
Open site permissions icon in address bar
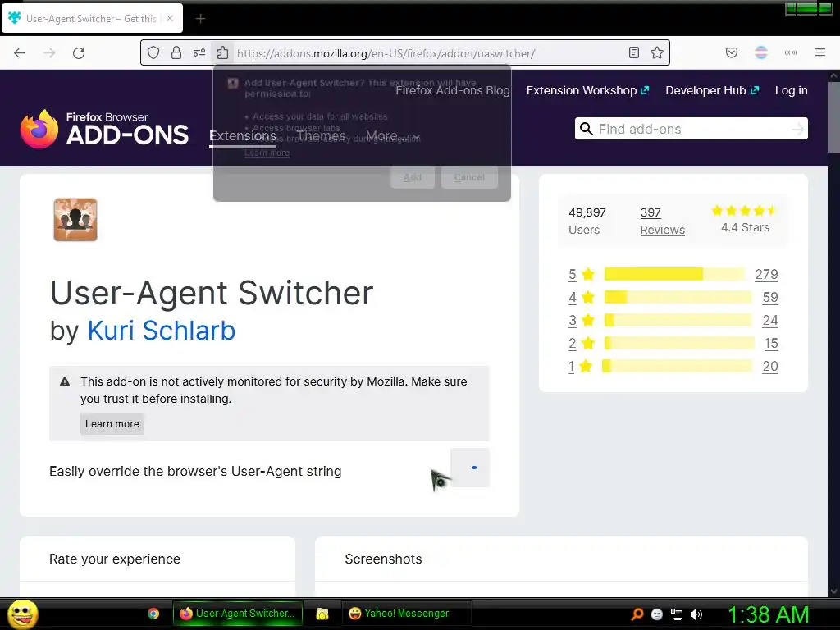click(x=199, y=52)
